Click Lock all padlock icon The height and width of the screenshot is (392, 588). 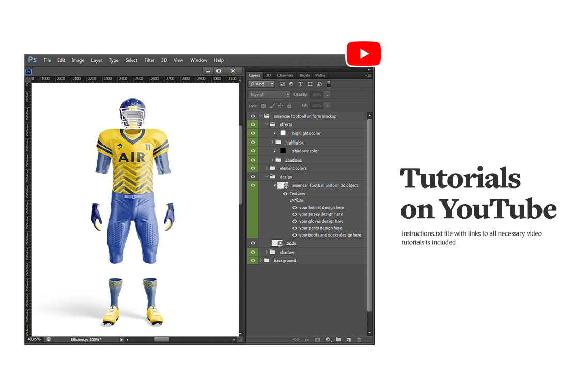pos(289,106)
